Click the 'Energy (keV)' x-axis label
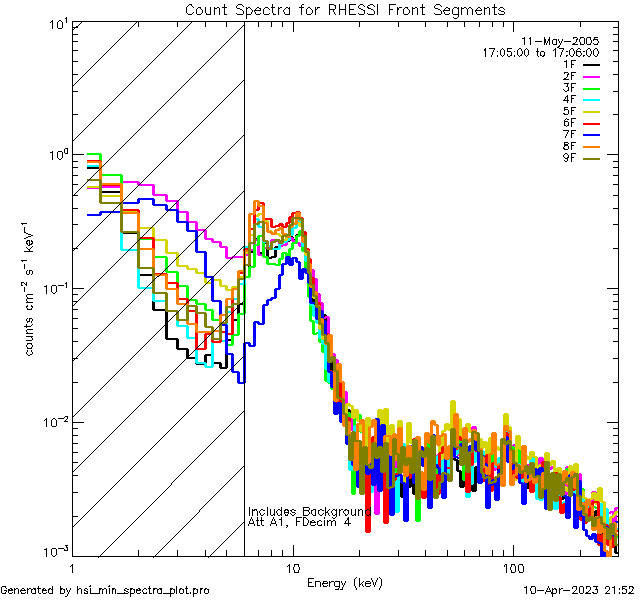This screenshot has width=640, height=600. (344, 582)
